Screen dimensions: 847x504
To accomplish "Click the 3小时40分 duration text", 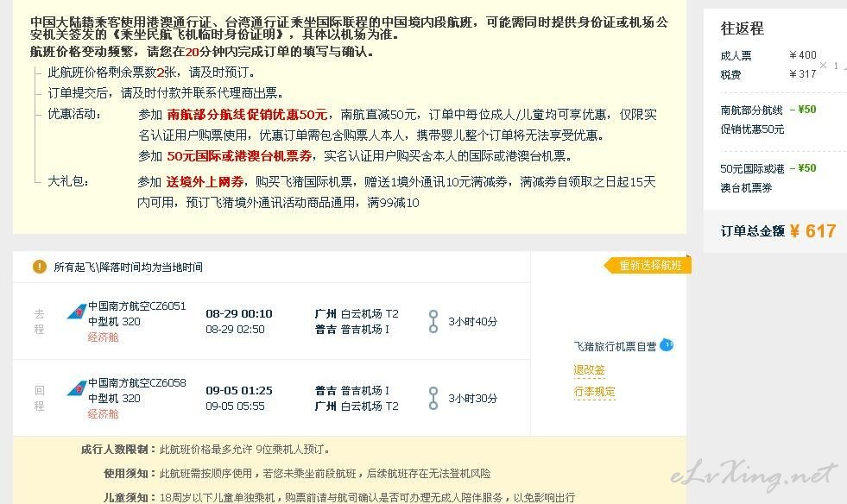I will 472,321.
